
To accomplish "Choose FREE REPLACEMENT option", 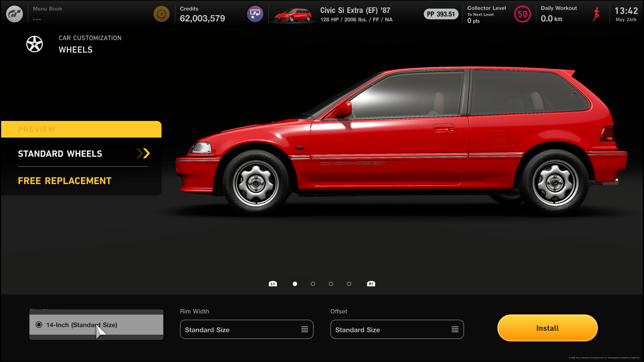I will pos(65,181).
